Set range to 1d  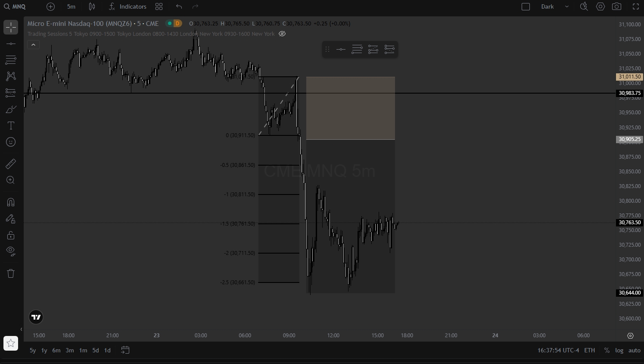[x=107, y=350]
